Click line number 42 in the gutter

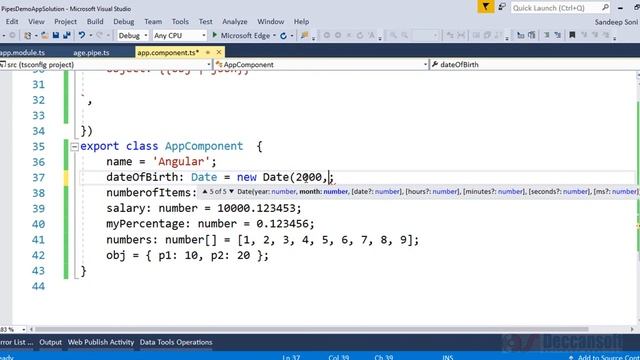point(38,255)
